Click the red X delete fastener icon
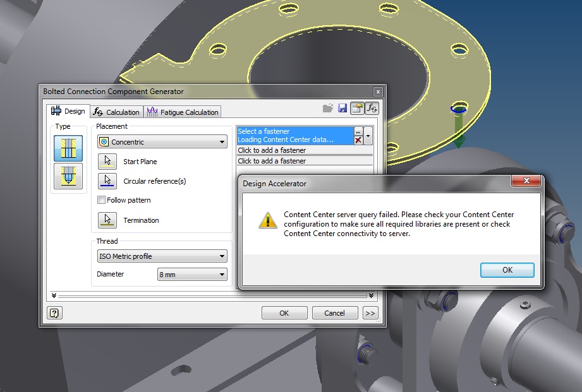 click(x=358, y=140)
